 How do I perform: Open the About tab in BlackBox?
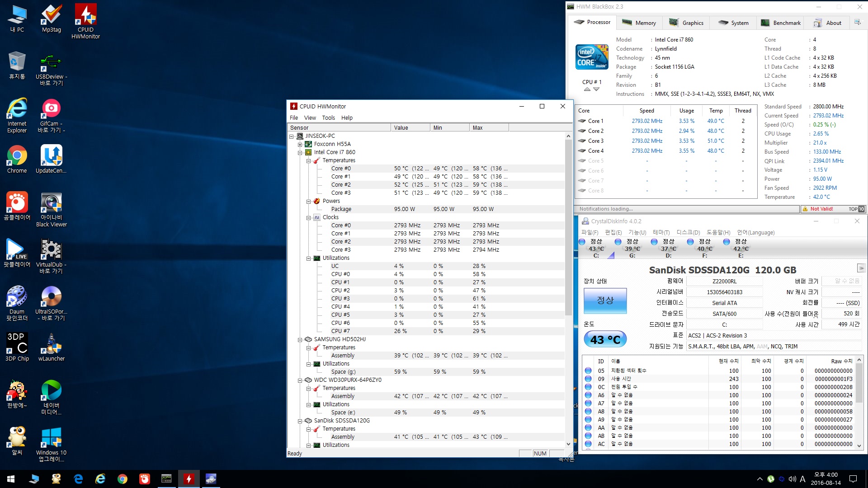tap(828, 23)
